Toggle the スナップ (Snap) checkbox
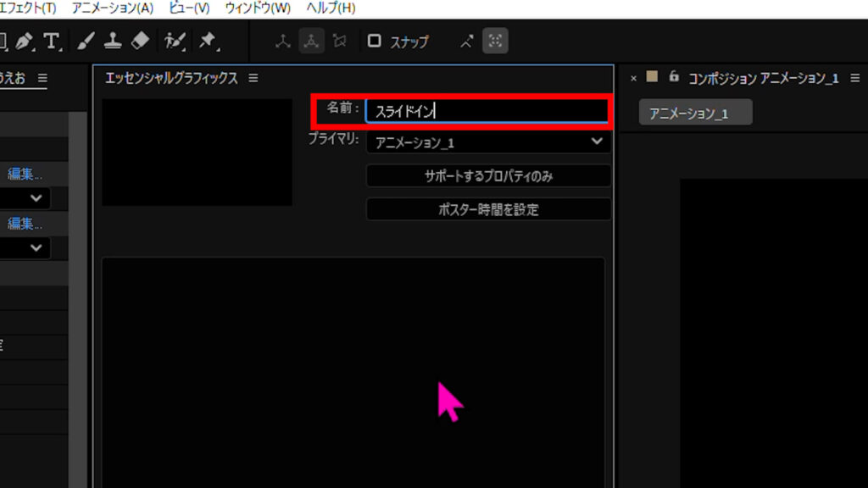 [x=374, y=41]
